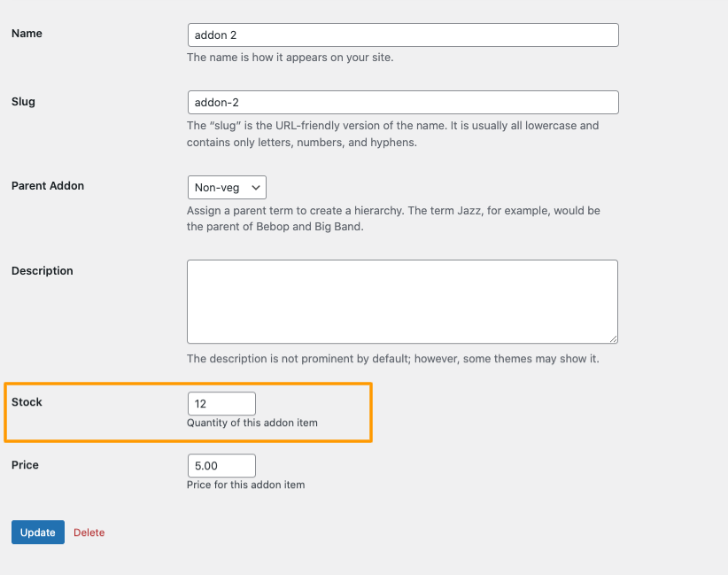Viewport: 728px width, 575px height.
Task: Click the 'Price for this addon item' hint
Action: tap(245, 485)
